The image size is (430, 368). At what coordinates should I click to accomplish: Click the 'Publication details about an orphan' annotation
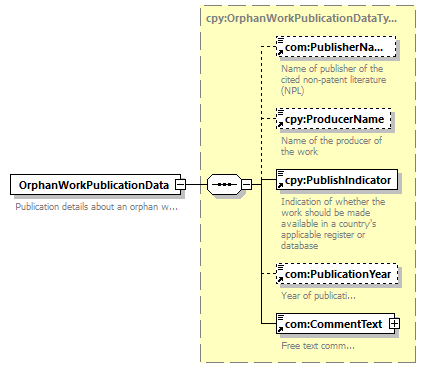point(97,207)
